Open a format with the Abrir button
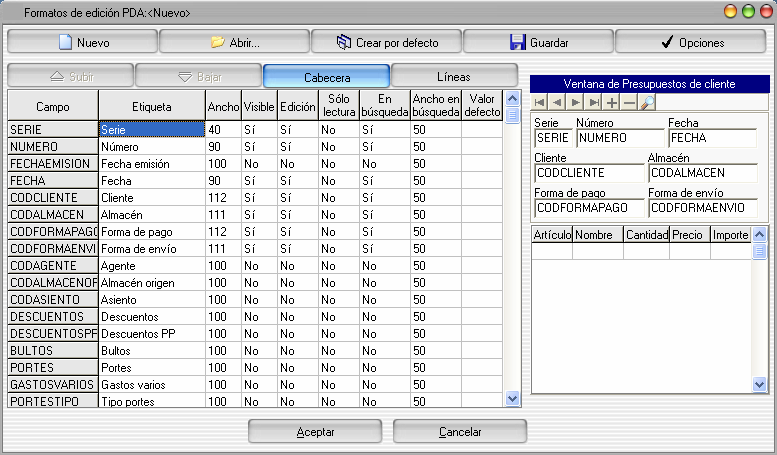 (x=234, y=43)
